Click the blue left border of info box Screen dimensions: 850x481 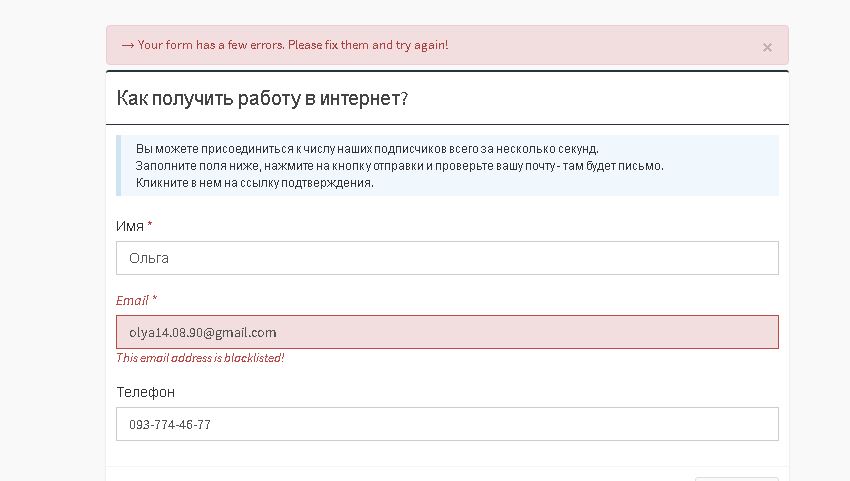pos(118,165)
